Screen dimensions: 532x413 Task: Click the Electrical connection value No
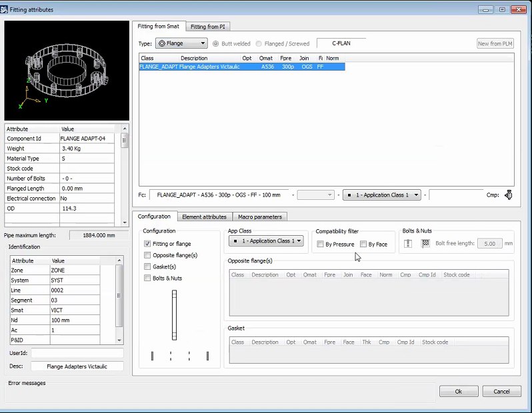(x=87, y=199)
